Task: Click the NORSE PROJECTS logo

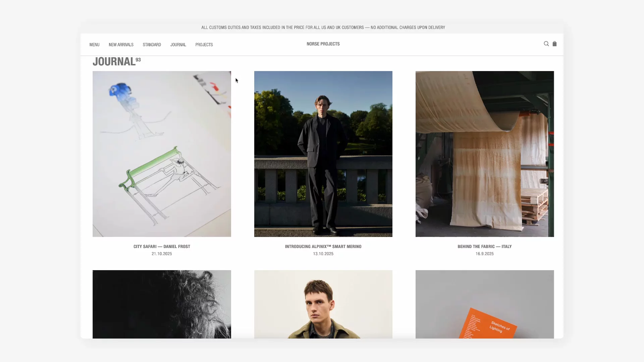Action: (x=323, y=44)
